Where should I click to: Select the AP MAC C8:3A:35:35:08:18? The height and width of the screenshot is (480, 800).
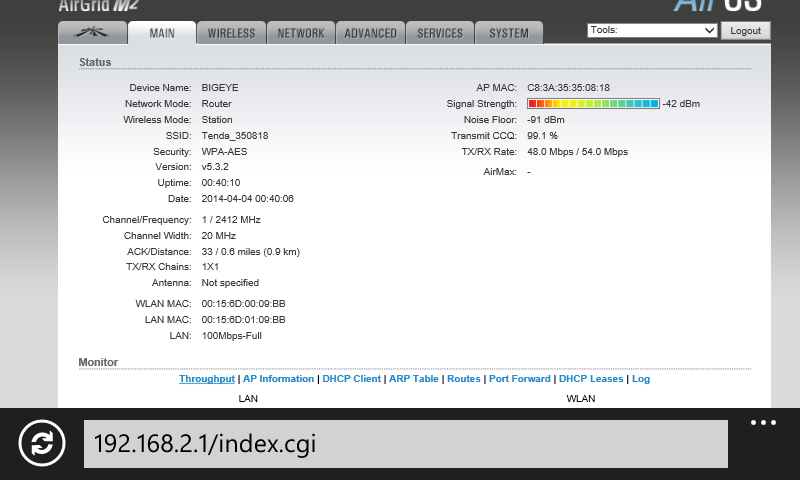click(x=568, y=88)
